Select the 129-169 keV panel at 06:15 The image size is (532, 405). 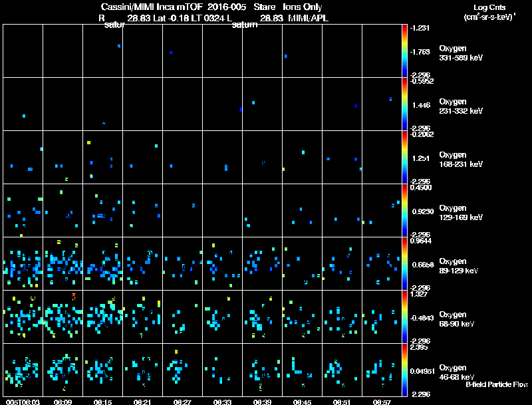tap(103, 210)
